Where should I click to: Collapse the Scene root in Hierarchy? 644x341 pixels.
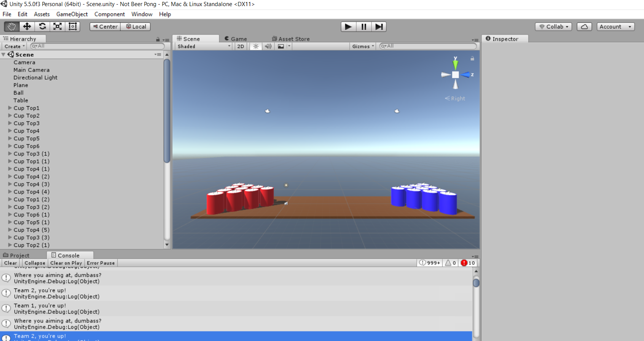click(3, 55)
